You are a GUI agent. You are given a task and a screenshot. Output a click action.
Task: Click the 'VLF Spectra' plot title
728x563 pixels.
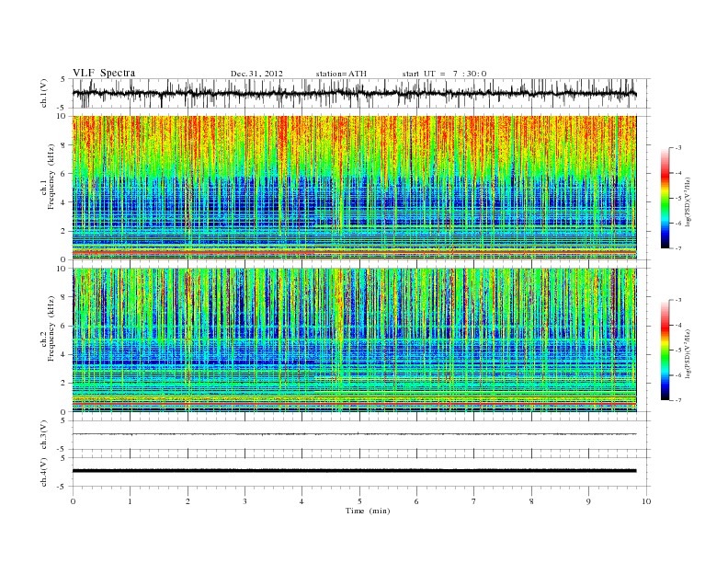104,73
